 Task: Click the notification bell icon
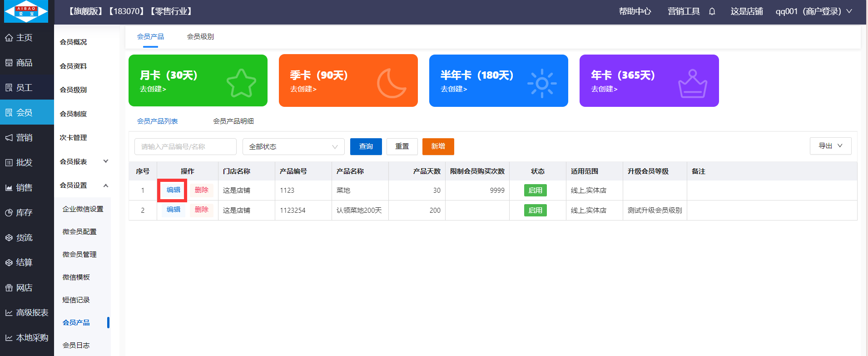click(712, 11)
